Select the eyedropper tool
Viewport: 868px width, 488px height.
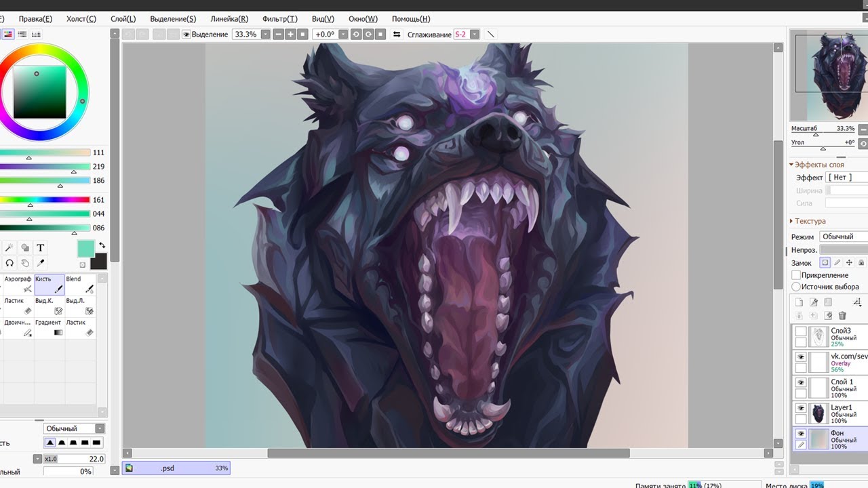coord(40,263)
